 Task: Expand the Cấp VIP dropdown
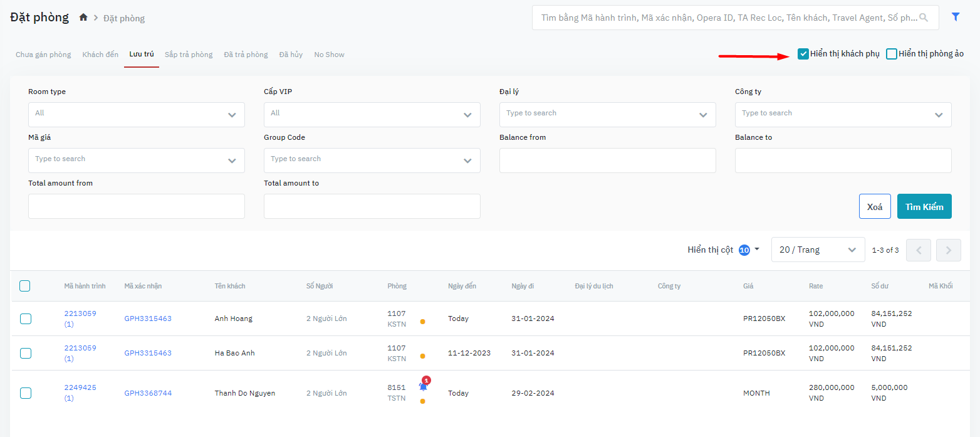pos(372,115)
